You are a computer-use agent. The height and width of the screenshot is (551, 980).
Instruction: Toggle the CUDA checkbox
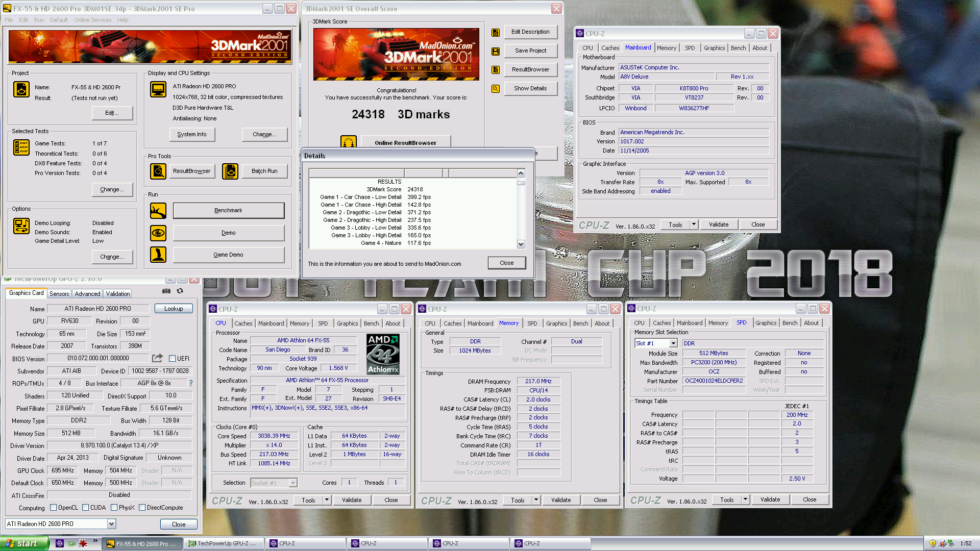pyautogui.click(x=86, y=508)
